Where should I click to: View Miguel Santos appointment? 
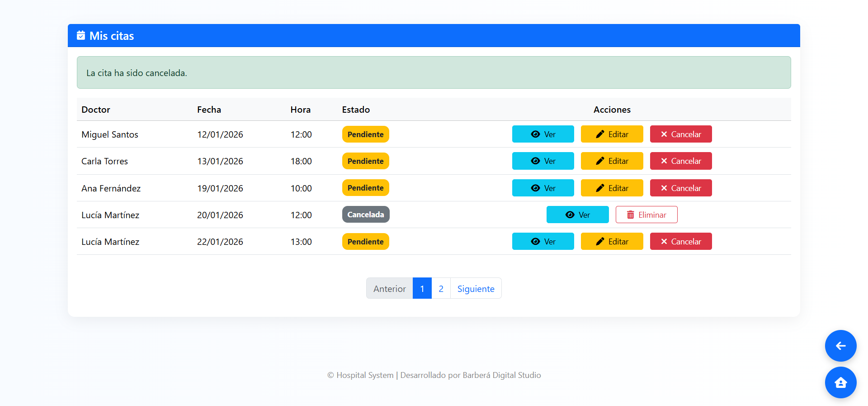(543, 134)
